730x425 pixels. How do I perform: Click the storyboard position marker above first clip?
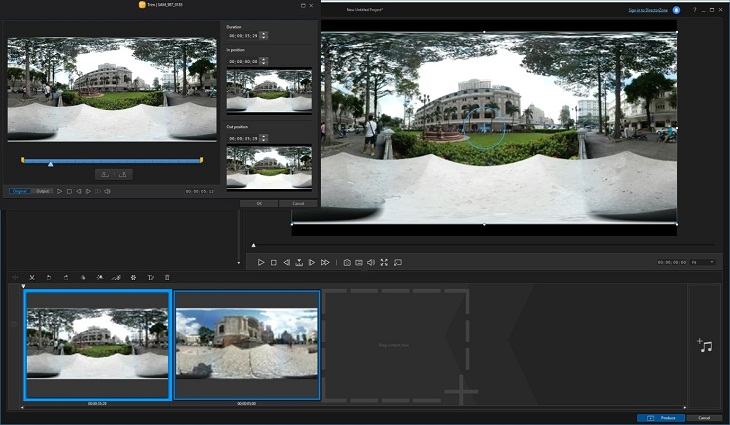[23, 286]
